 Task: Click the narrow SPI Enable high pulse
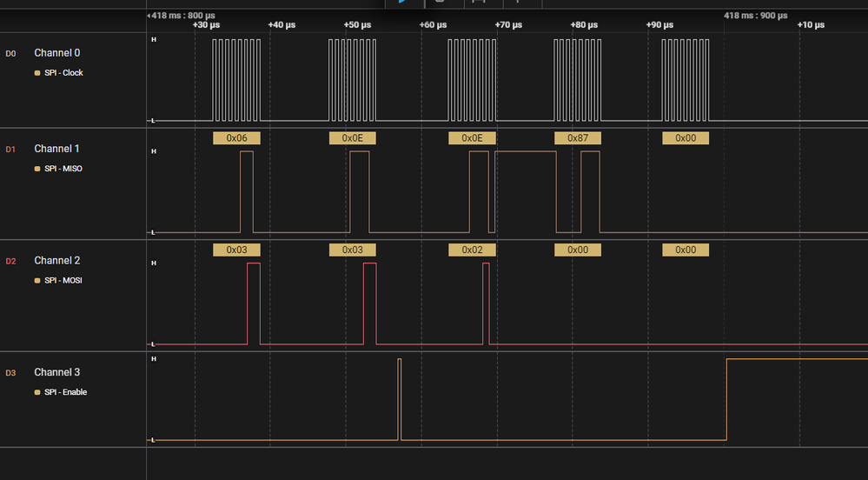(400, 399)
